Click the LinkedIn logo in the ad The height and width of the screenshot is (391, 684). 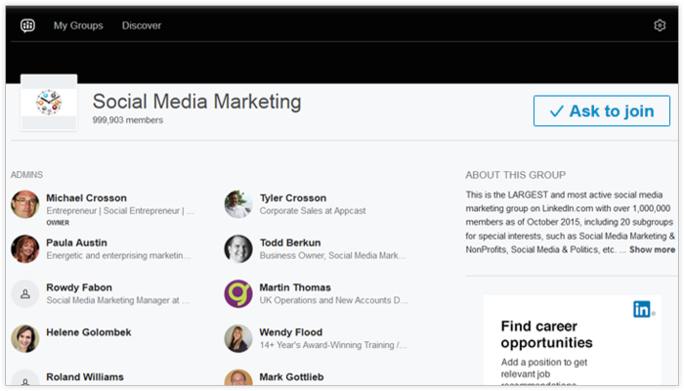pyautogui.click(x=642, y=309)
